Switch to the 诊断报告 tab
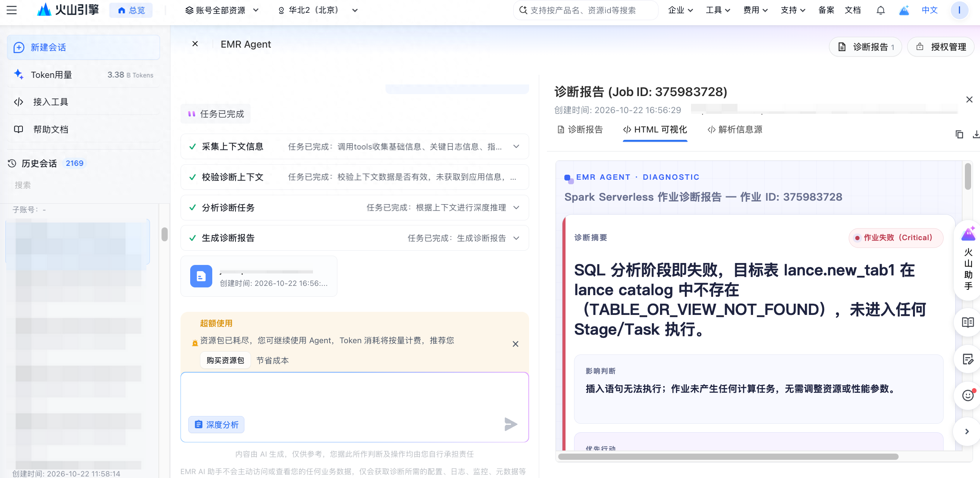This screenshot has height=478, width=980. [580, 129]
